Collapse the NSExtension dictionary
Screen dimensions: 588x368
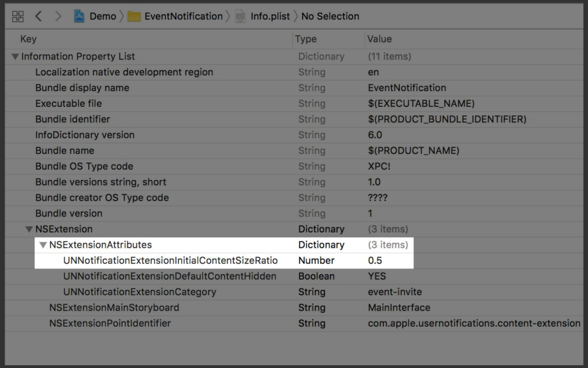(29, 229)
